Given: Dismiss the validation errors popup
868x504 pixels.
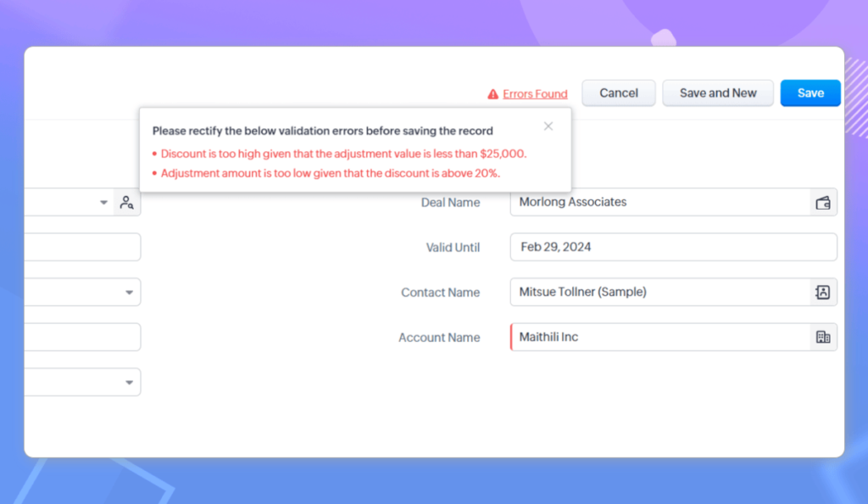Looking at the screenshot, I should [548, 126].
